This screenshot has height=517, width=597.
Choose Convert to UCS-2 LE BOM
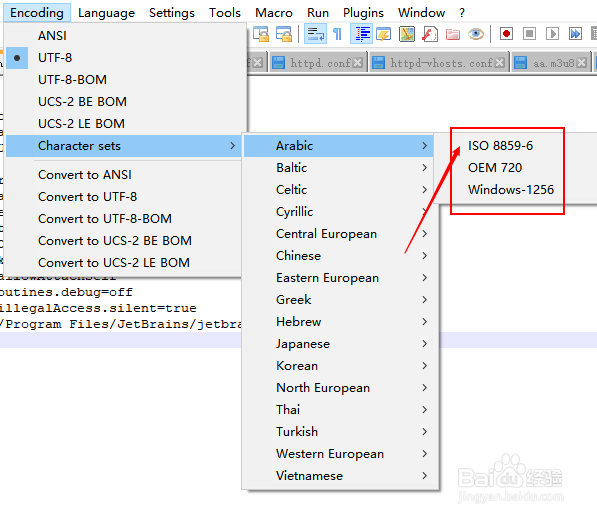[124, 263]
